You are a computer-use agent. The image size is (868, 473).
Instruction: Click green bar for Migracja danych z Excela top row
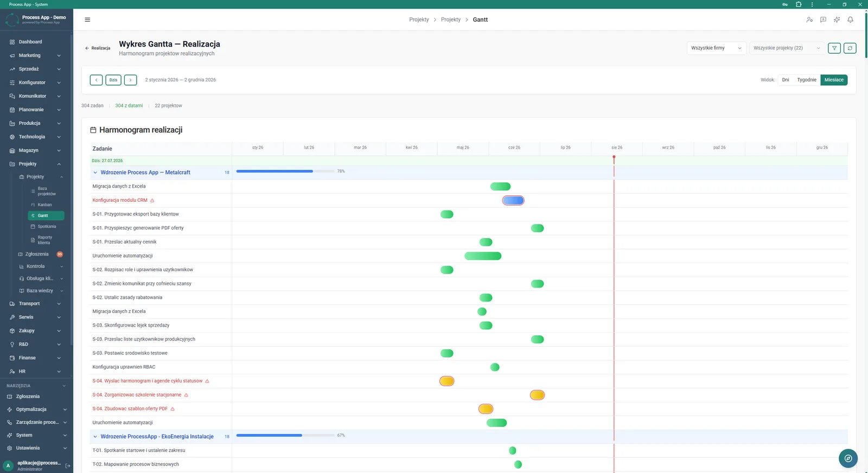tap(500, 187)
